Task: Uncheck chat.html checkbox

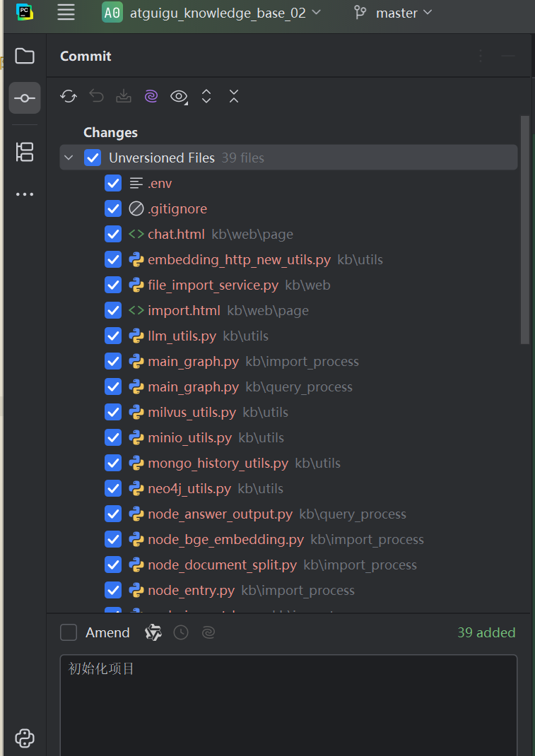Action: coord(113,235)
